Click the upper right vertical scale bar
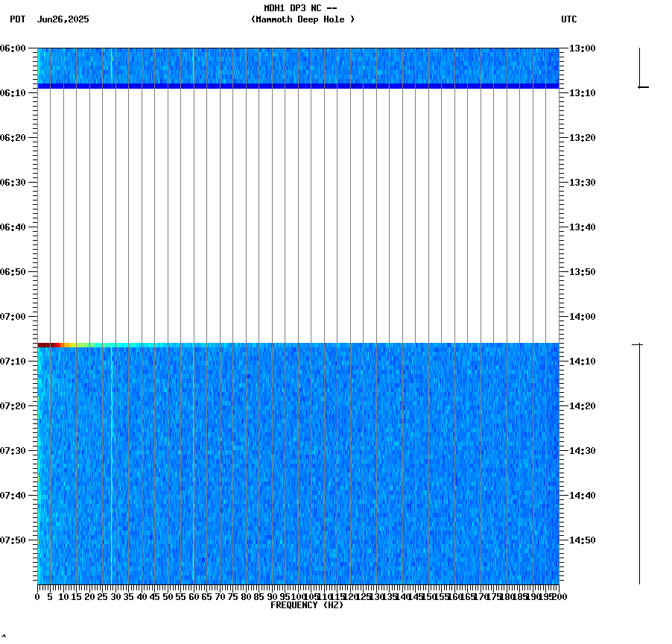 (x=639, y=67)
